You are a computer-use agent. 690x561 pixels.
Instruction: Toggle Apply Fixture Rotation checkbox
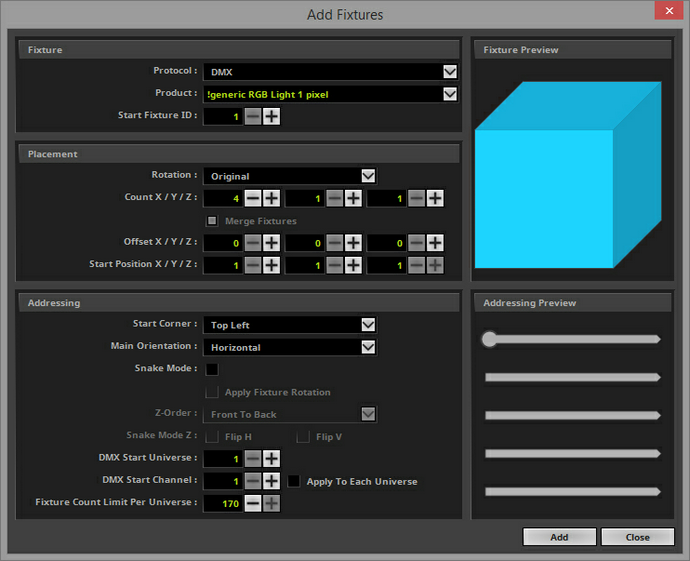[x=212, y=392]
